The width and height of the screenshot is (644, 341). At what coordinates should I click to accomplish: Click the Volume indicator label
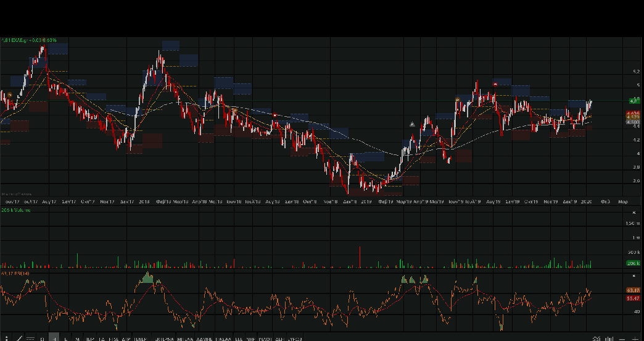point(17,211)
